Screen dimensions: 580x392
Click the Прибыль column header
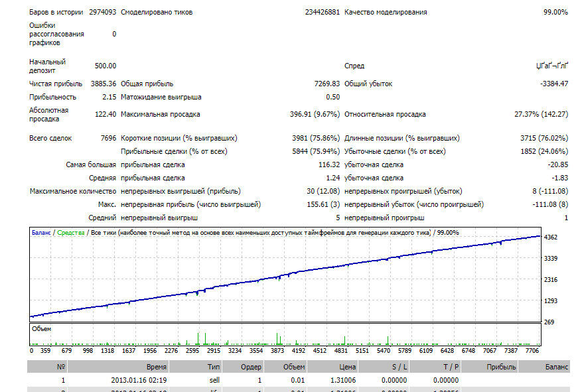489,367
